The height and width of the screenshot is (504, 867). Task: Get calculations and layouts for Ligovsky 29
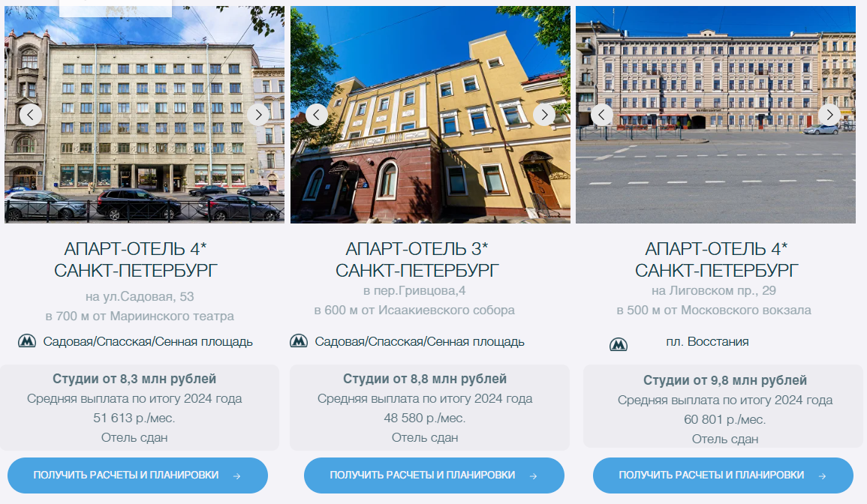(x=723, y=475)
